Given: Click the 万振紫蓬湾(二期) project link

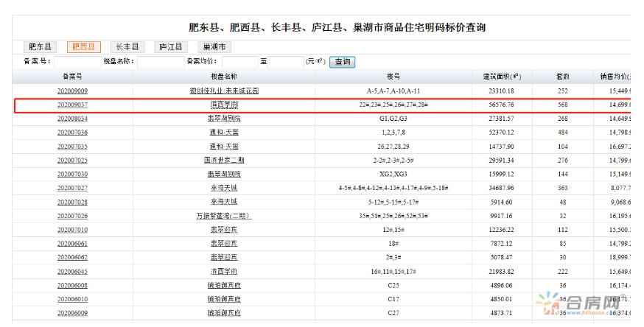Looking at the screenshot, I should [224, 216].
